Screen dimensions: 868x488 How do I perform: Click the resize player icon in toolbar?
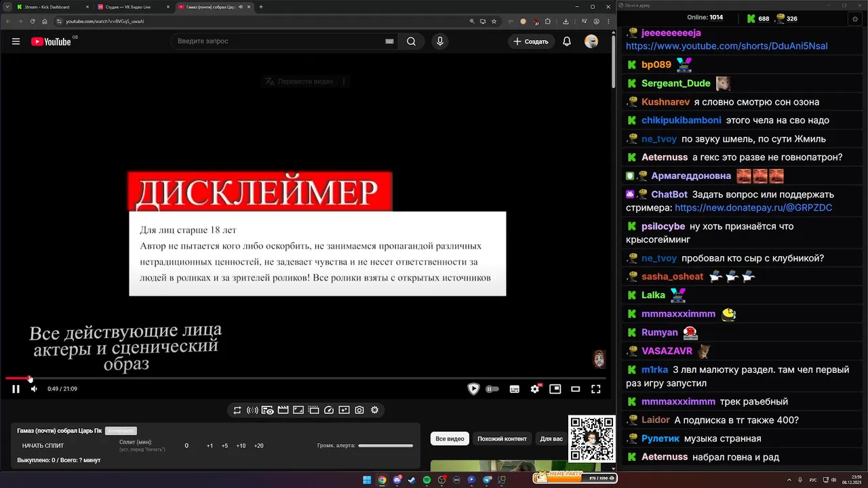tap(298, 410)
